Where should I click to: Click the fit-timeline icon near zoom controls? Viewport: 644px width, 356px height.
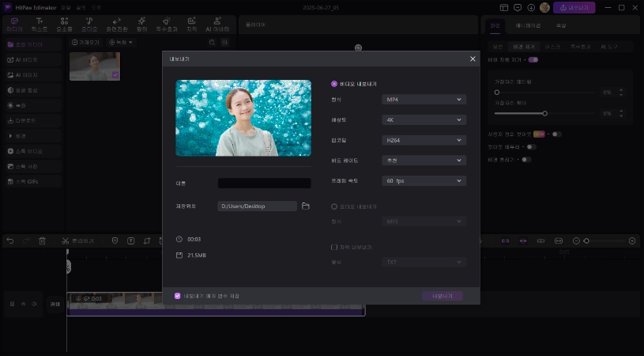[x=559, y=241]
